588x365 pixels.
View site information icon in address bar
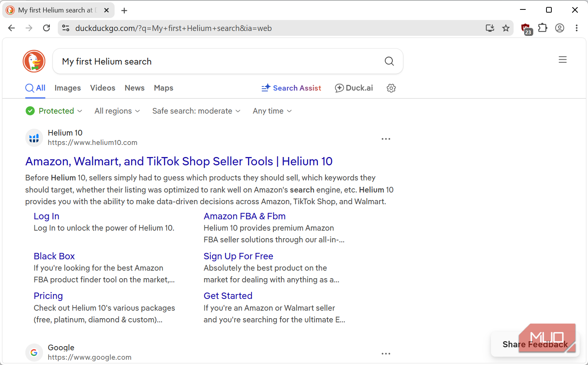tap(66, 28)
